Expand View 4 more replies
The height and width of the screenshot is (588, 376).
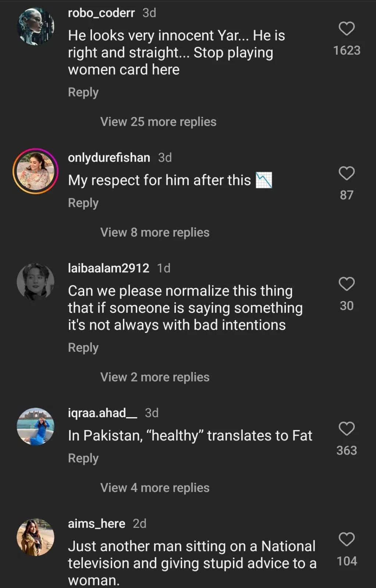(x=155, y=488)
